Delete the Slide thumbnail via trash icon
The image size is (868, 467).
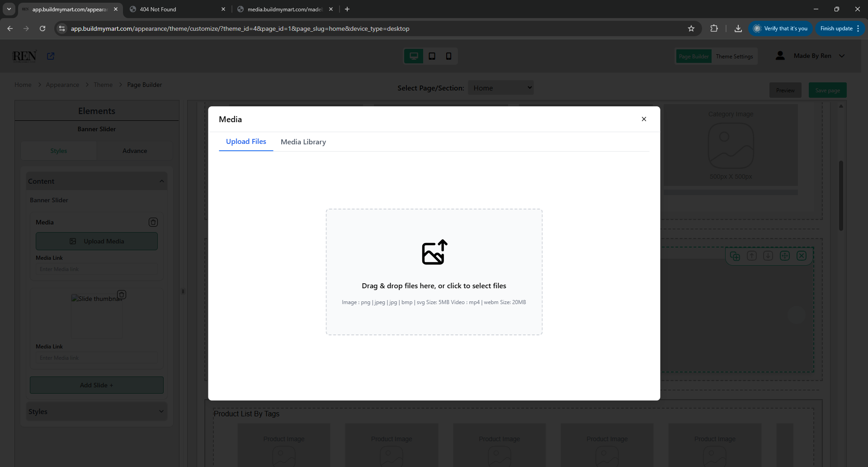point(122,295)
